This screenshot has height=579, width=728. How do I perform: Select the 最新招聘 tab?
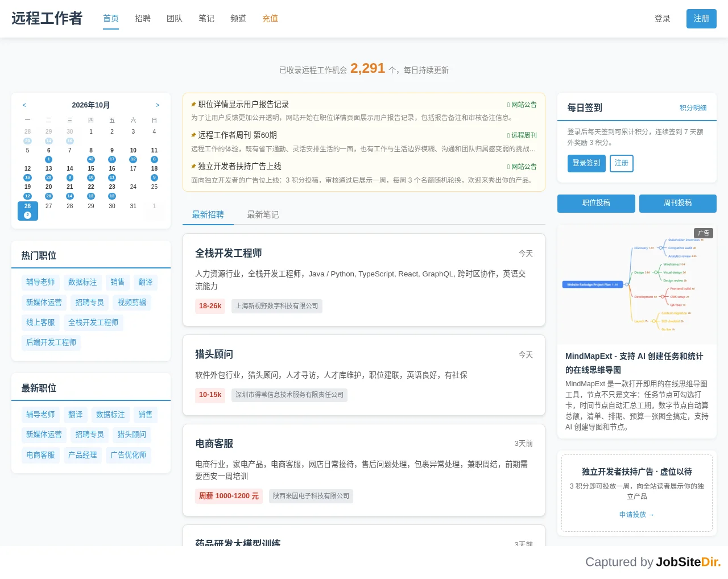point(208,214)
